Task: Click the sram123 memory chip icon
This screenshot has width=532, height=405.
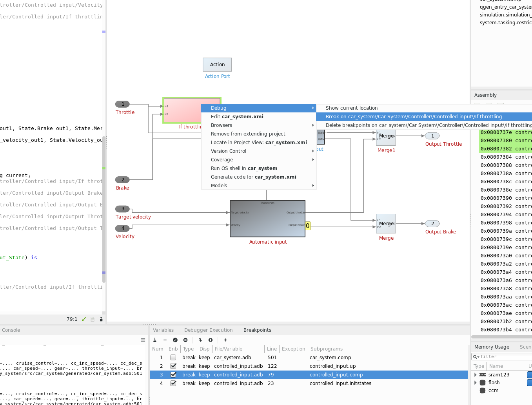Action: 483,375
